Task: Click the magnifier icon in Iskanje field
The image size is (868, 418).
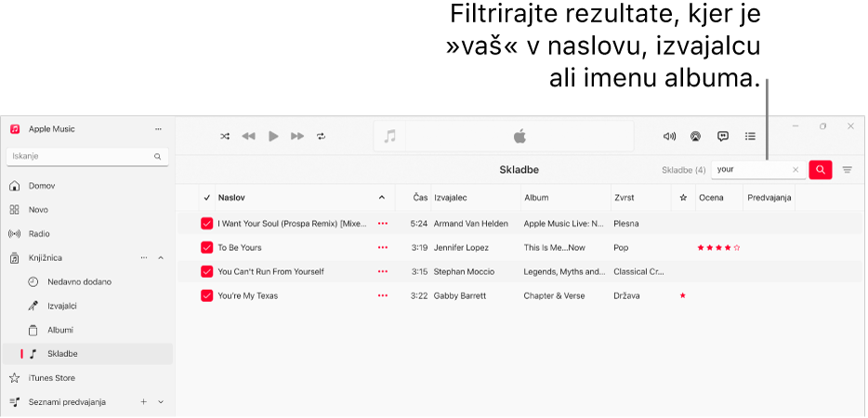Action: tap(157, 157)
